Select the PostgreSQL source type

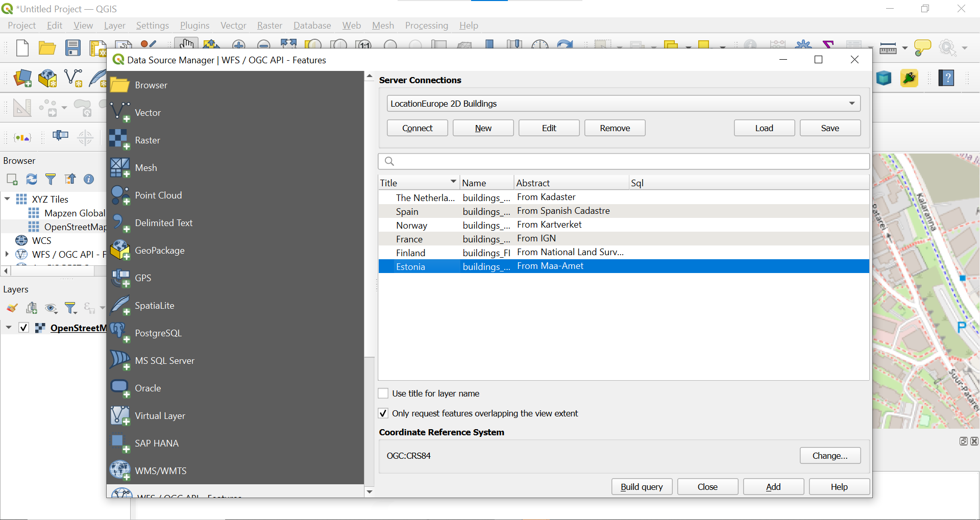tap(235, 333)
